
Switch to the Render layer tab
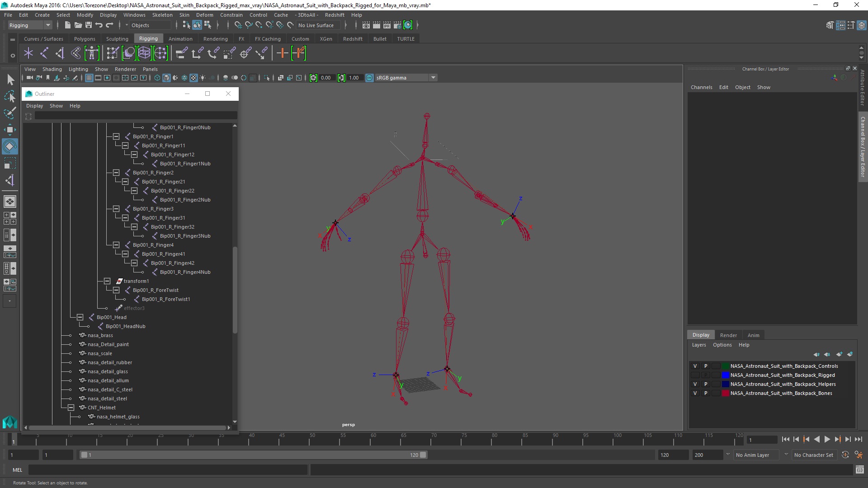point(728,335)
